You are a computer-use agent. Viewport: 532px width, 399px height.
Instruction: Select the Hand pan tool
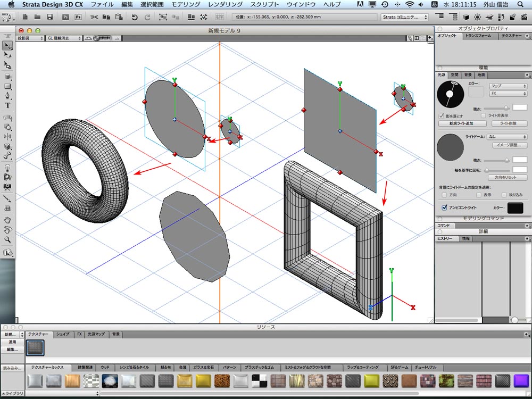pyautogui.click(x=7, y=220)
